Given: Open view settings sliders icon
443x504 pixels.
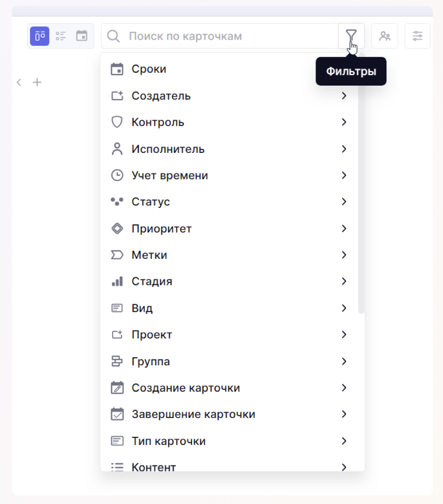Looking at the screenshot, I should pos(418,36).
